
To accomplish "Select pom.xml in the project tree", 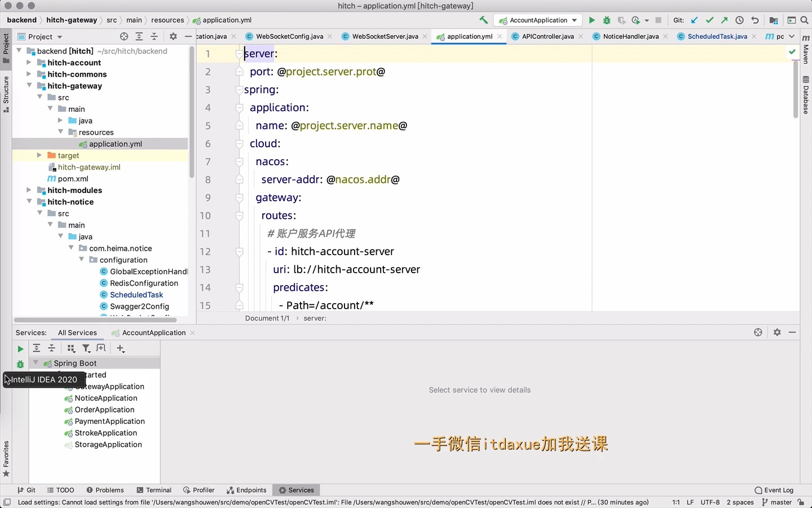I will (x=73, y=178).
